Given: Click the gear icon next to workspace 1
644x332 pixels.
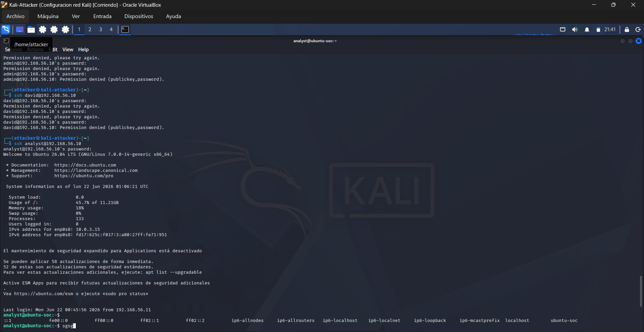Looking at the screenshot, I should tap(65, 29).
